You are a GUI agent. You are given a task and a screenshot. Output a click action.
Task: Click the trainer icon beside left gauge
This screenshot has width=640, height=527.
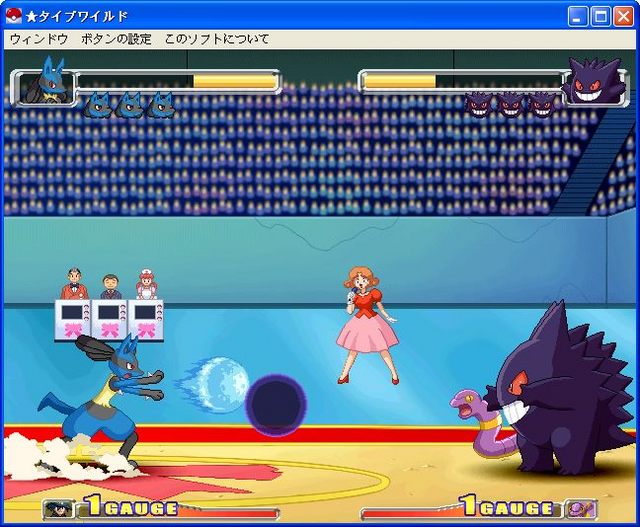point(59,509)
